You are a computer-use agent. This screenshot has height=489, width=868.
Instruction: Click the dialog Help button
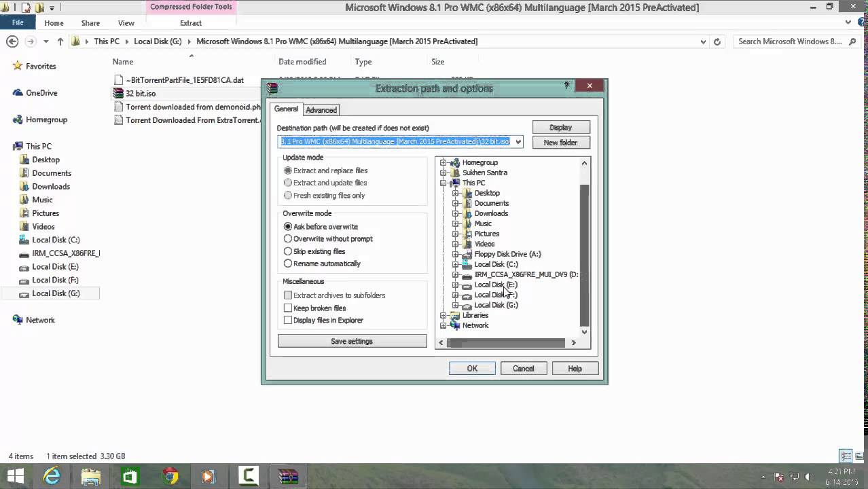pyautogui.click(x=575, y=368)
